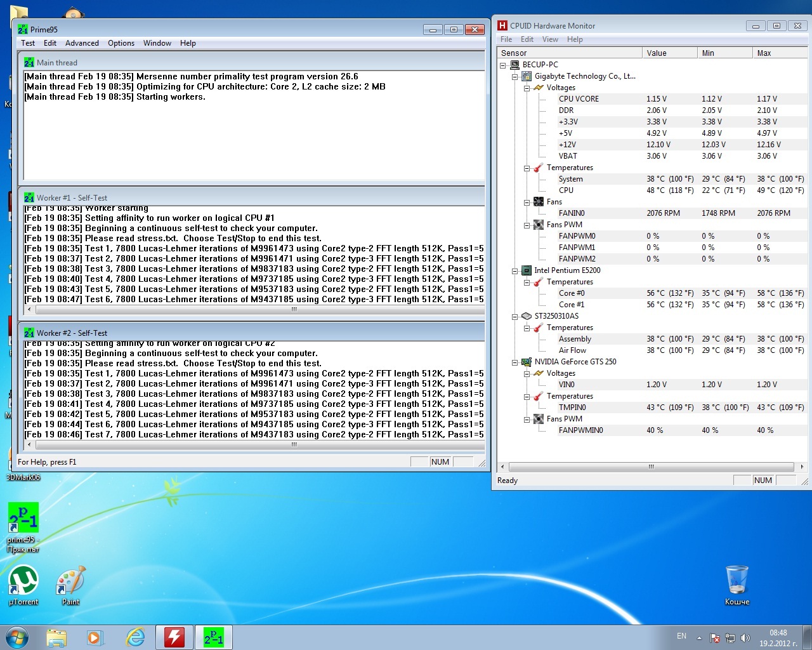Click the HWMonitor title bar icon
Viewport: 812px width, 650px height.
[x=502, y=25]
